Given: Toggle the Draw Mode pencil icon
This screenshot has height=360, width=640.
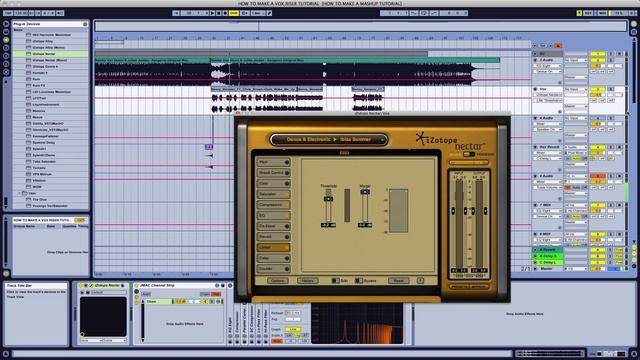Looking at the screenshot, I should click(269, 13).
